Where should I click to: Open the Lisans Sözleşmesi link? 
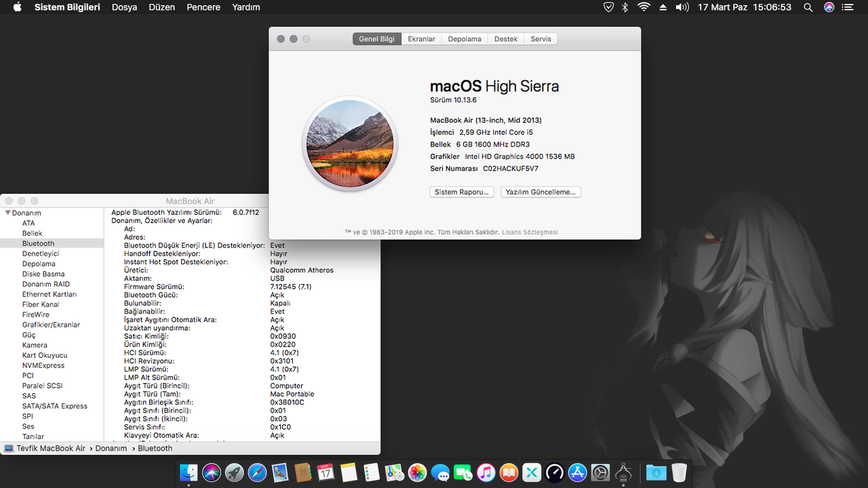point(530,232)
